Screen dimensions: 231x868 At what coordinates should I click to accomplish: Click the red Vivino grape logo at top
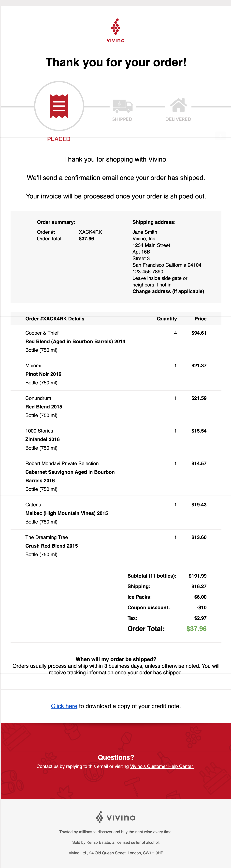[115, 30]
